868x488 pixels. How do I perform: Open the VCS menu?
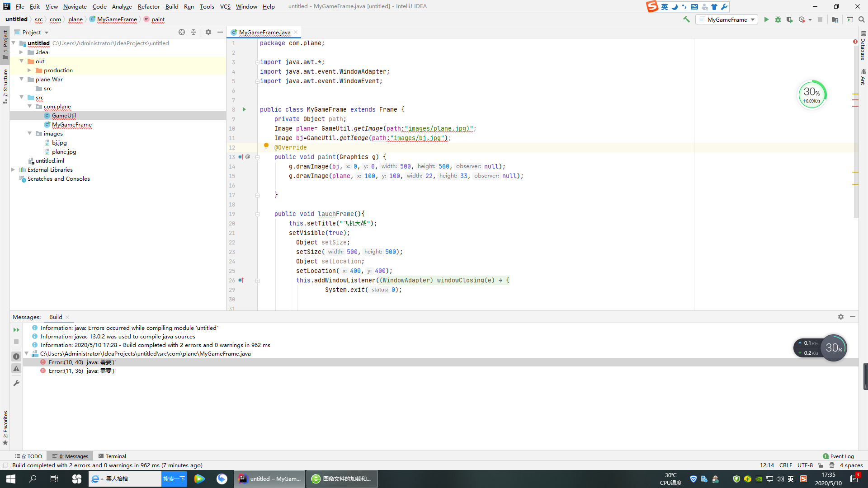coord(225,6)
